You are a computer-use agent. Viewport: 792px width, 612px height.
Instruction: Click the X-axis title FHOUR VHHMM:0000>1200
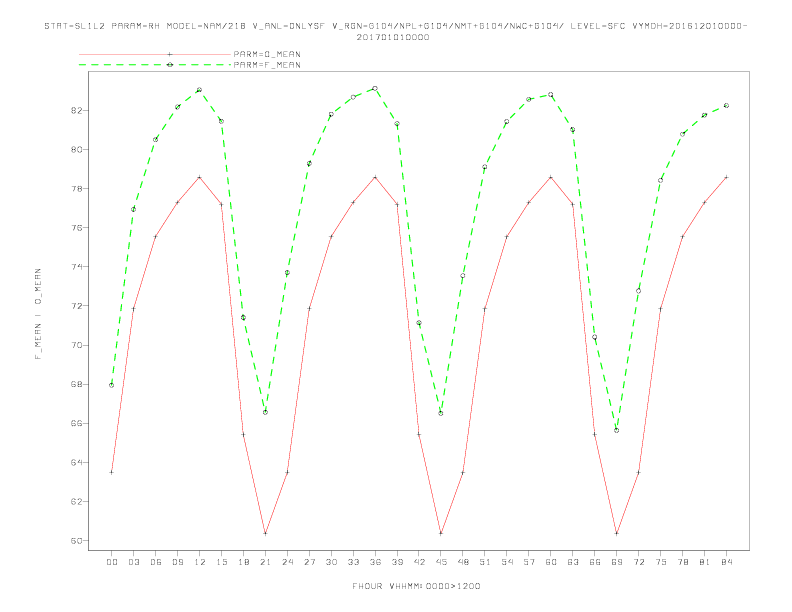click(x=416, y=586)
